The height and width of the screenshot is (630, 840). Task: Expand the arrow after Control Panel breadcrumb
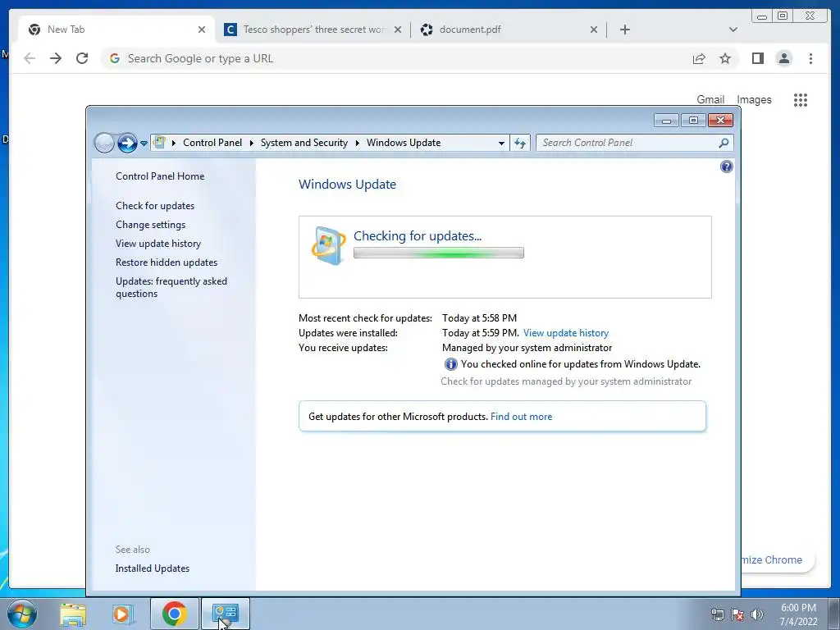[251, 143]
